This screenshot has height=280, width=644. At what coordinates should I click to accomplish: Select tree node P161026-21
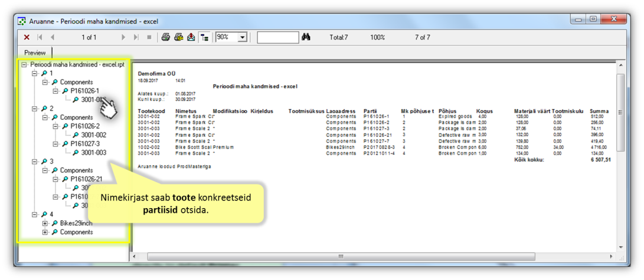pyautogui.click(x=86, y=179)
